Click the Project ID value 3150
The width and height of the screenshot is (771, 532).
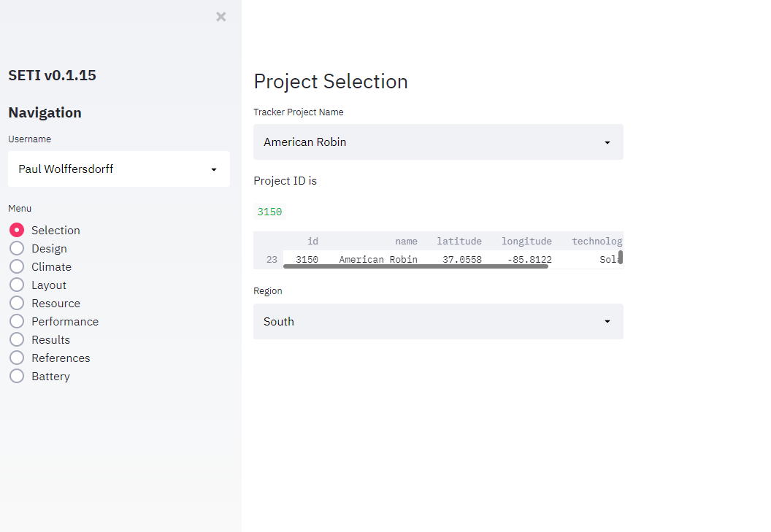click(x=269, y=211)
